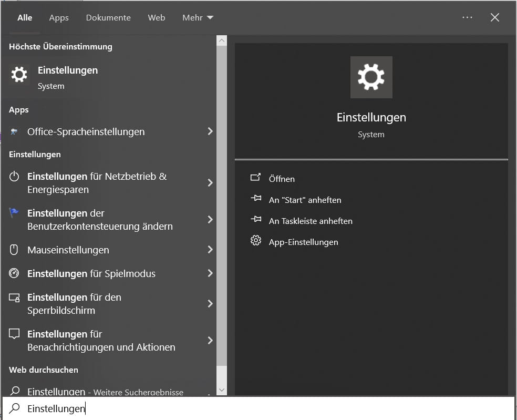Screen dimensions: 517x420
Task: Expand chevron for Benachrichtigungen und Aktionen
Action: coord(210,340)
